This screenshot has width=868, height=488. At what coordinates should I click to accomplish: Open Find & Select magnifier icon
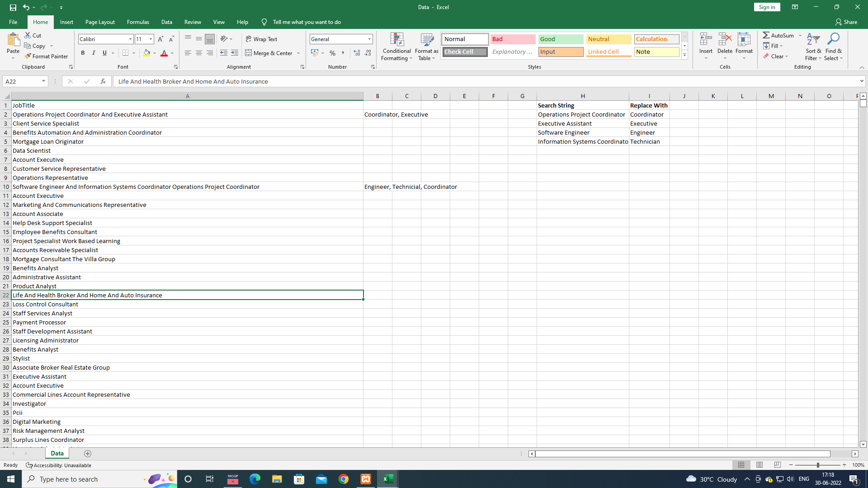click(833, 39)
